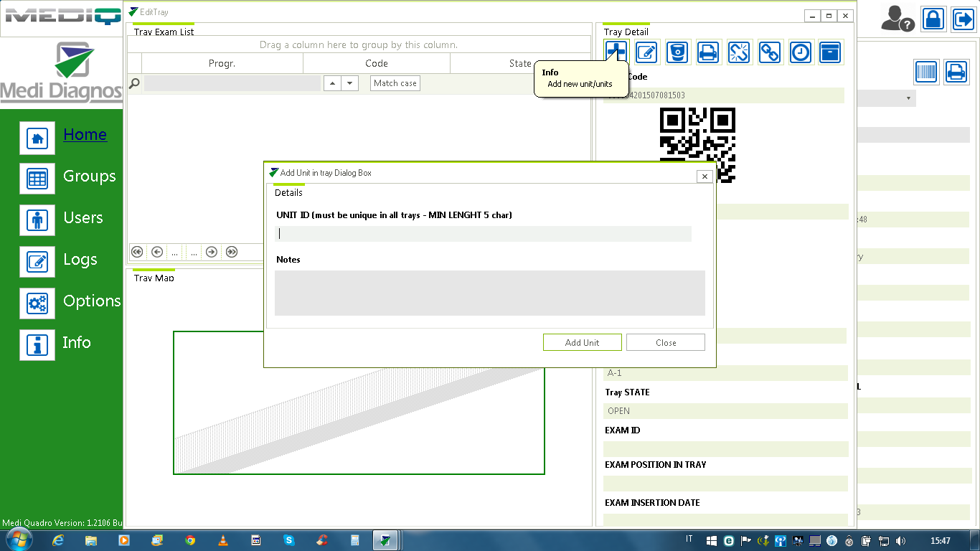Sort by the Code column header
This screenshot has width=980, height=551.
coord(377,64)
